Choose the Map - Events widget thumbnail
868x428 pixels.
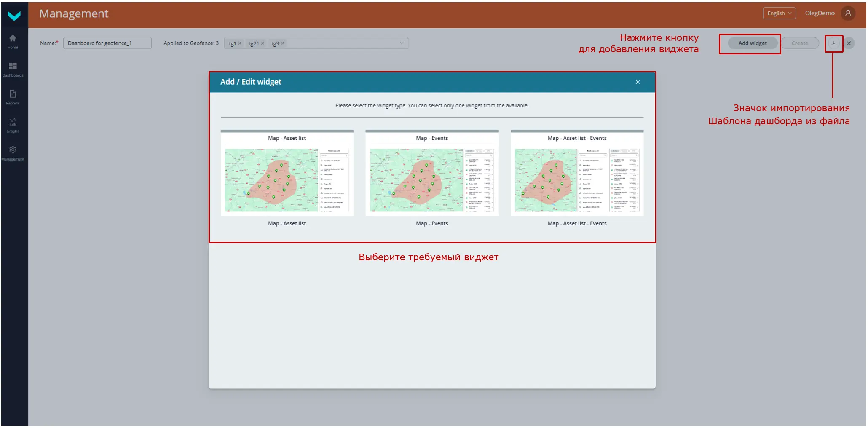pos(432,180)
